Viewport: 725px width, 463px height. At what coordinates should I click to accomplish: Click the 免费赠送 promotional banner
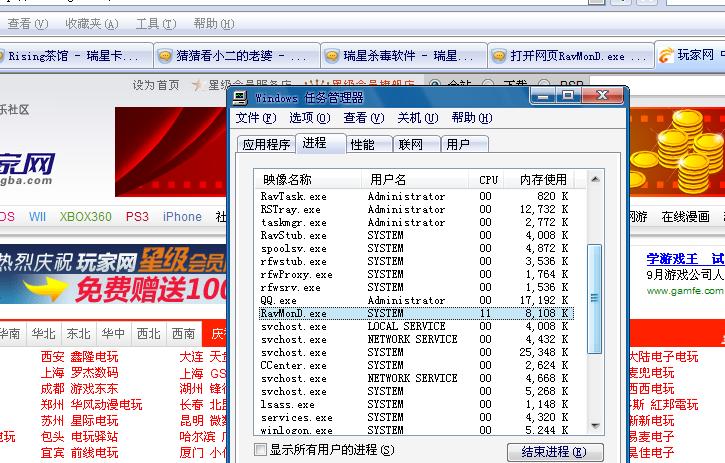113,275
